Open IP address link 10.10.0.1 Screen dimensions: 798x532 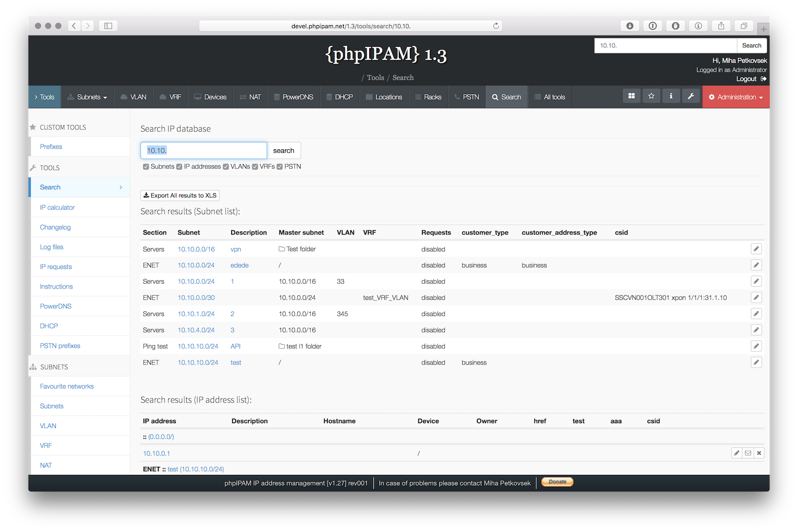156,453
